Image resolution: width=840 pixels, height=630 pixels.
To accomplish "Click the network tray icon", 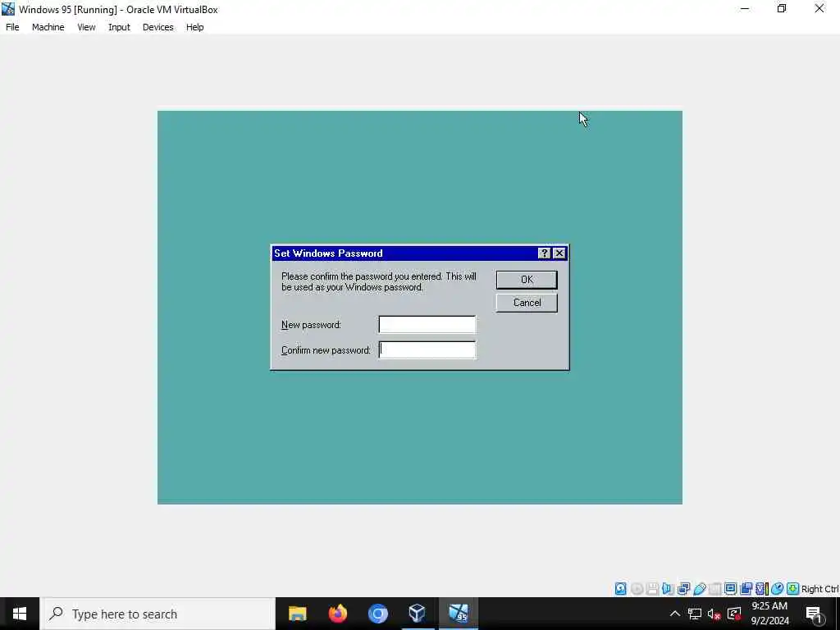I will (x=695, y=614).
